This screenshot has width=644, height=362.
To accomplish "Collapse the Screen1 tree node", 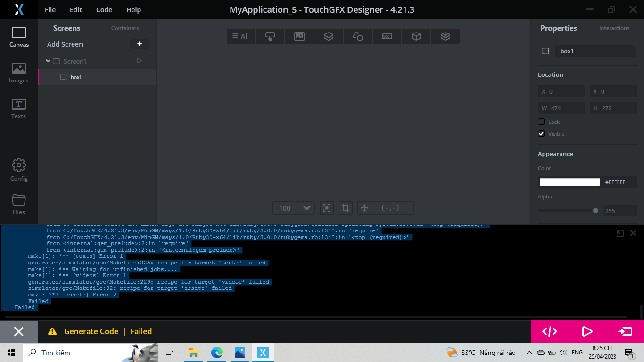I will 48,61.
